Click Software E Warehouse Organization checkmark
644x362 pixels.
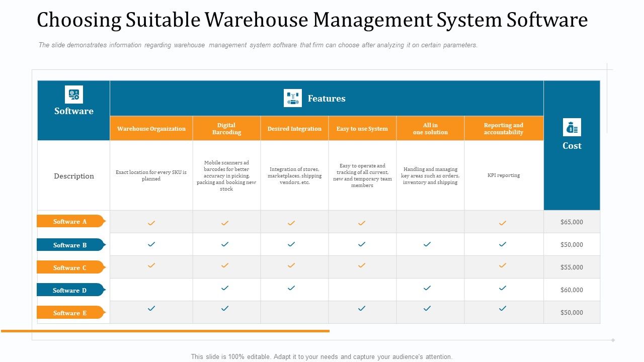tap(151, 308)
